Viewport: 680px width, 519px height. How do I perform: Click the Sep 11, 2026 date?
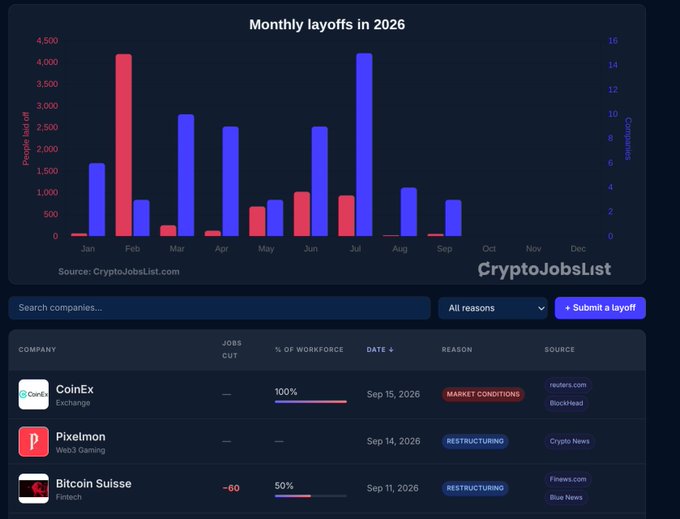click(x=392, y=488)
